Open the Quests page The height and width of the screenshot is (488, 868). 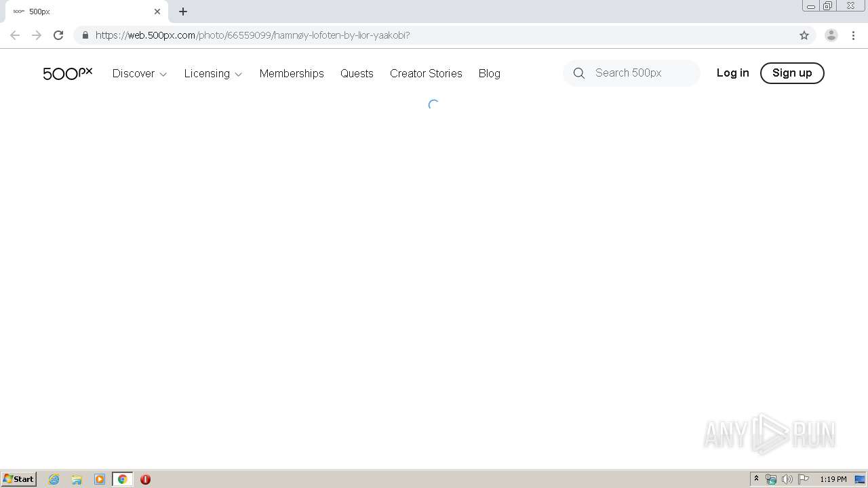click(357, 73)
